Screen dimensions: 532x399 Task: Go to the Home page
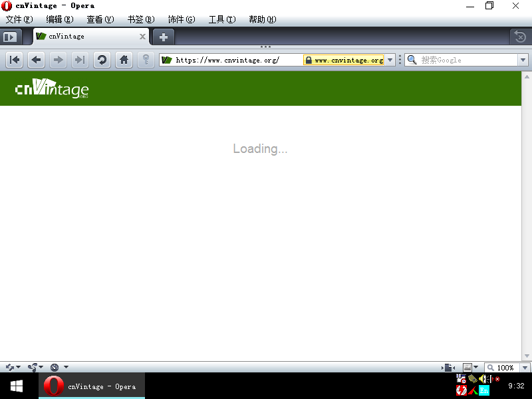coord(124,60)
